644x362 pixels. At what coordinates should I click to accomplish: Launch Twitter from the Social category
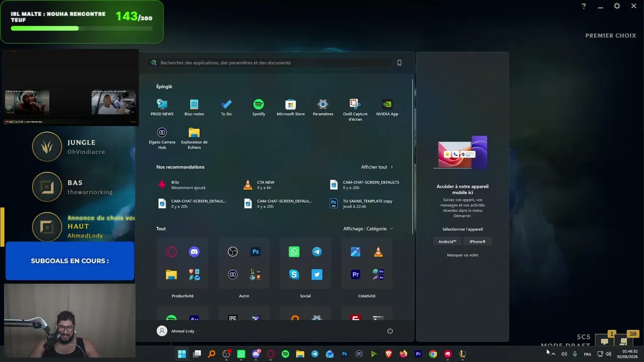click(x=317, y=275)
